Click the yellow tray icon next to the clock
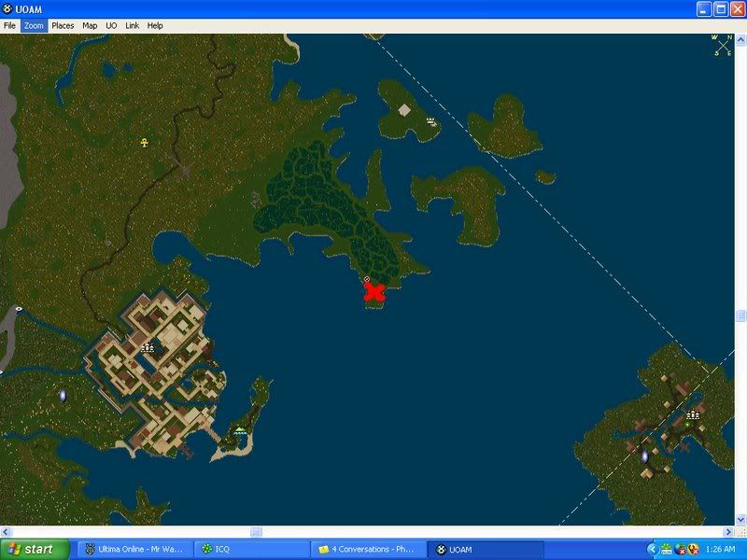The height and width of the screenshot is (560, 747). 693,549
